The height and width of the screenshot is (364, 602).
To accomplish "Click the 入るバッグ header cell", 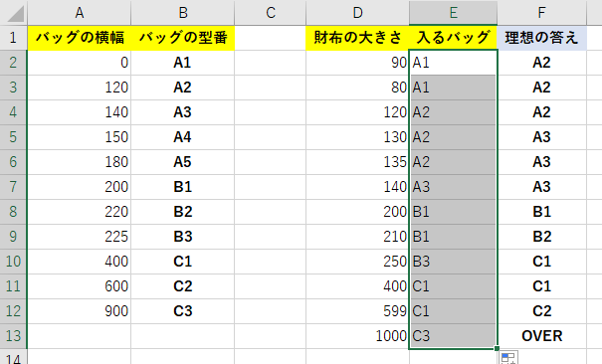I will [x=453, y=38].
